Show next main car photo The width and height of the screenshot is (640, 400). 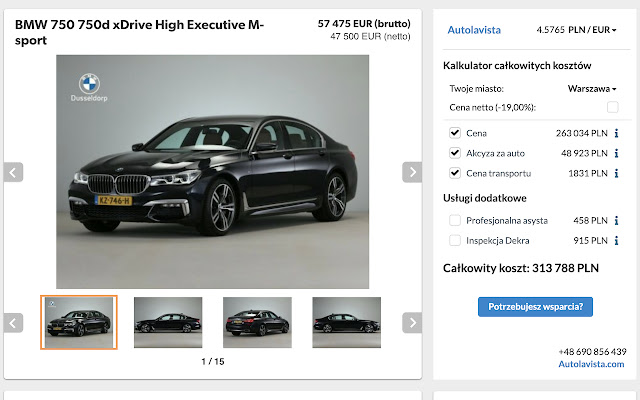(412, 172)
